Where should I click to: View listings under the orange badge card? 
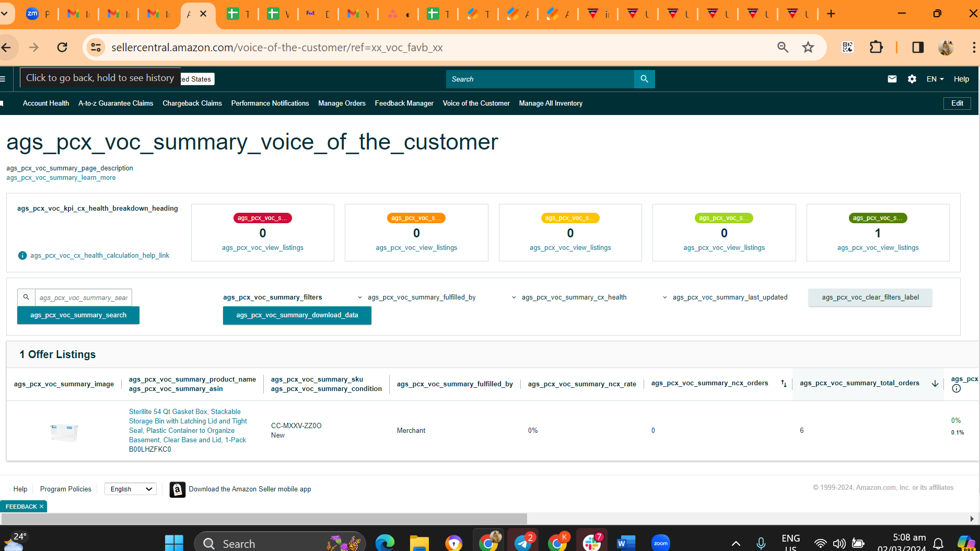point(416,248)
